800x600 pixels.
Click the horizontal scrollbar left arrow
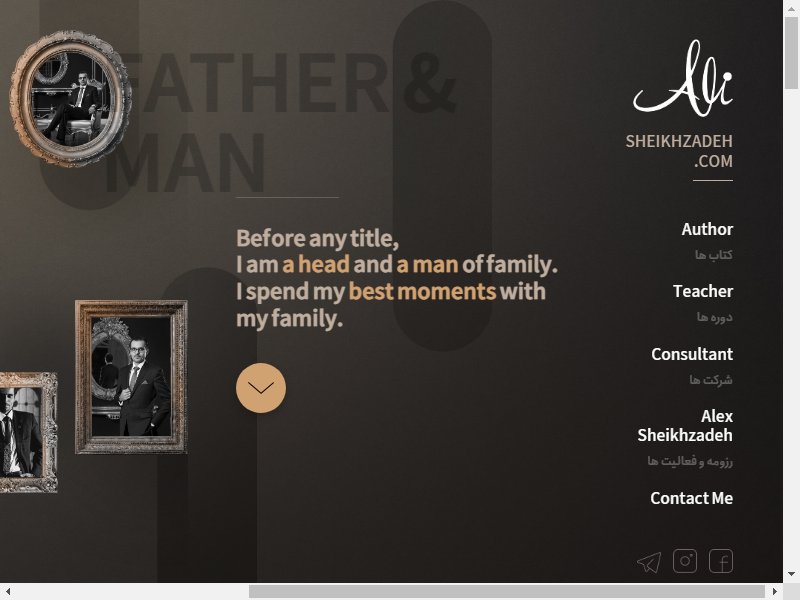tap(8, 591)
